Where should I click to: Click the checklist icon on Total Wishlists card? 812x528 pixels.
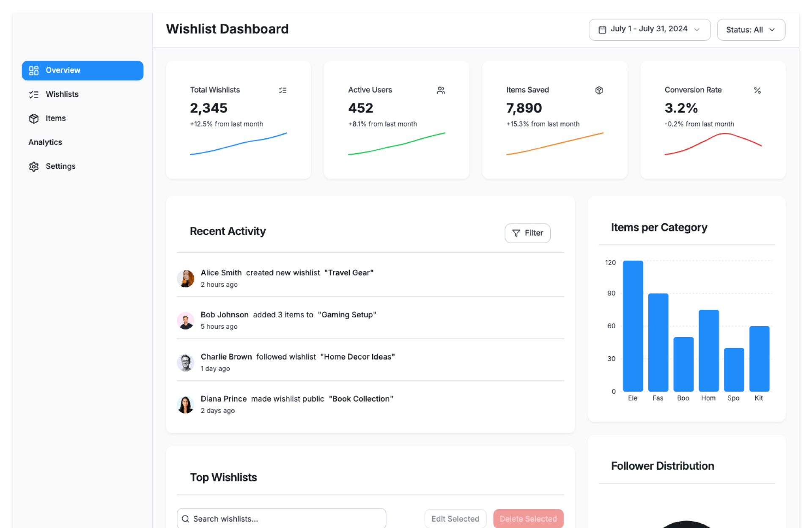click(x=283, y=90)
